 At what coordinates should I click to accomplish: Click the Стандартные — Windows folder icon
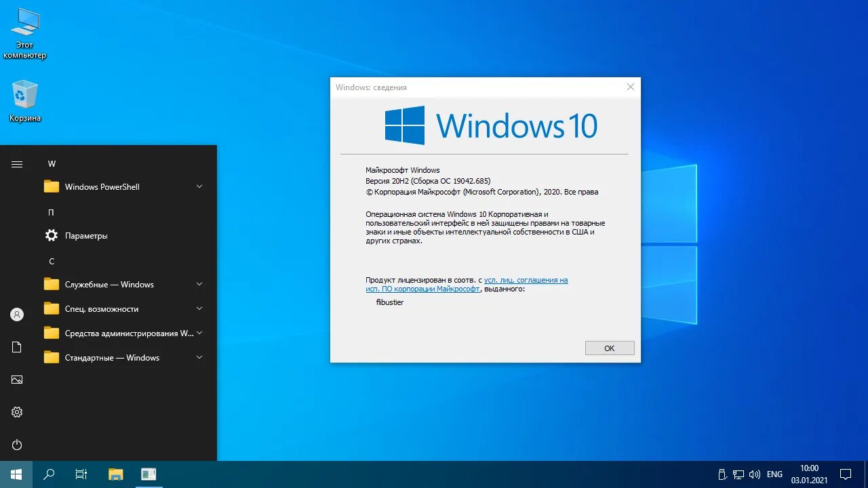[52, 357]
